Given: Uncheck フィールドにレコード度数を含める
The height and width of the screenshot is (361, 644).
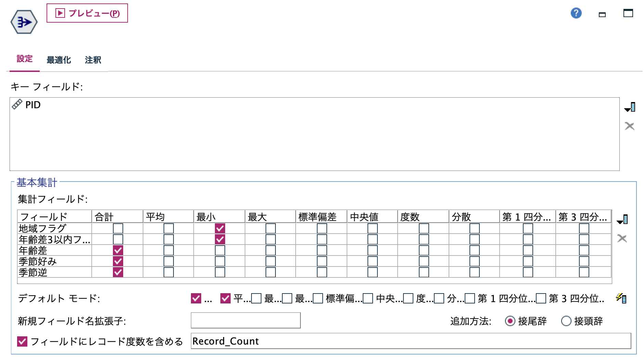Looking at the screenshot, I should pos(22,341).
